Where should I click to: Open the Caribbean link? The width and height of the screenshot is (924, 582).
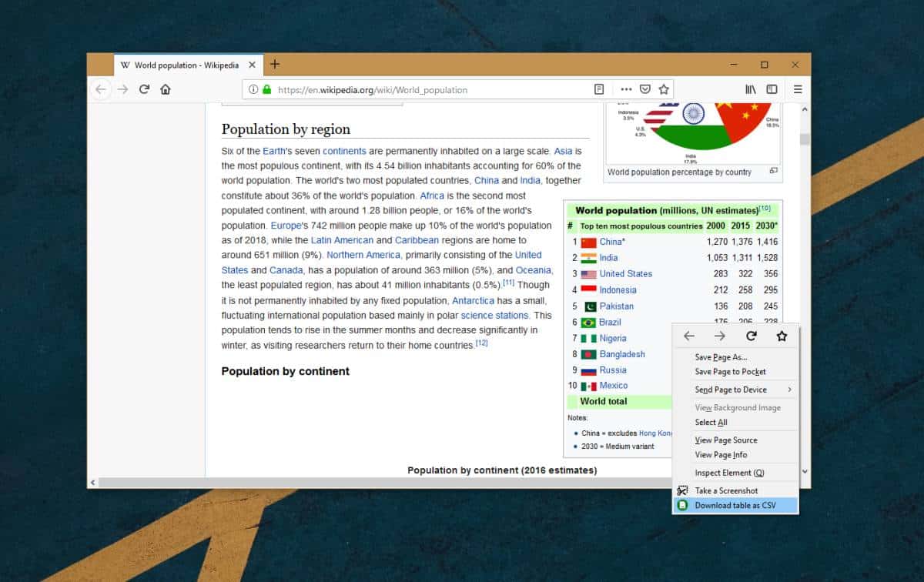click(417, 240)
